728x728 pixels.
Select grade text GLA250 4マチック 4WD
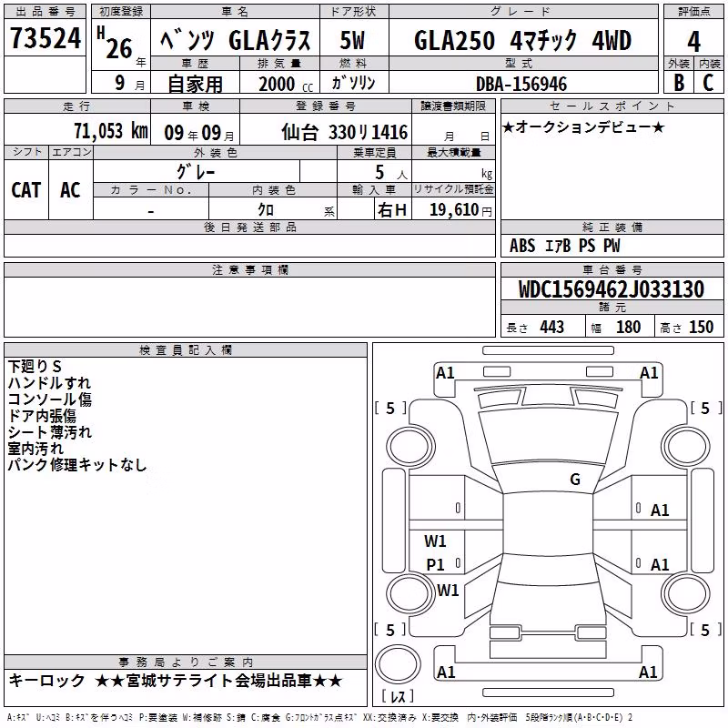click(522, 40)
